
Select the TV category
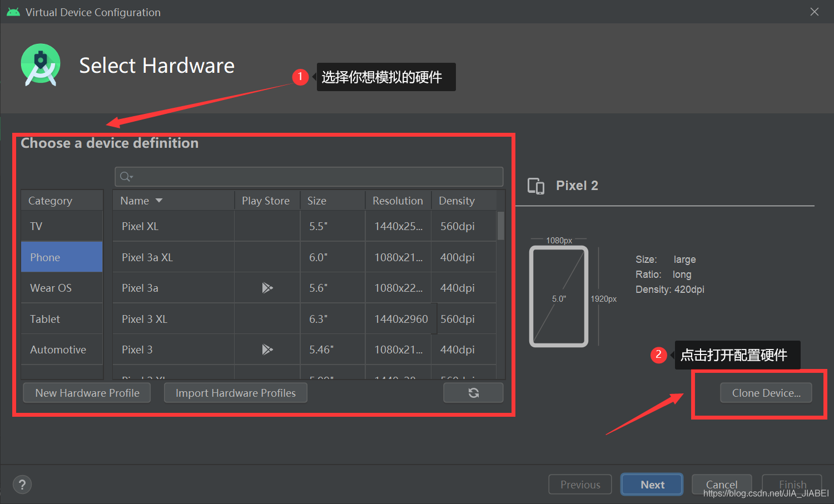[x=62, y=226]
